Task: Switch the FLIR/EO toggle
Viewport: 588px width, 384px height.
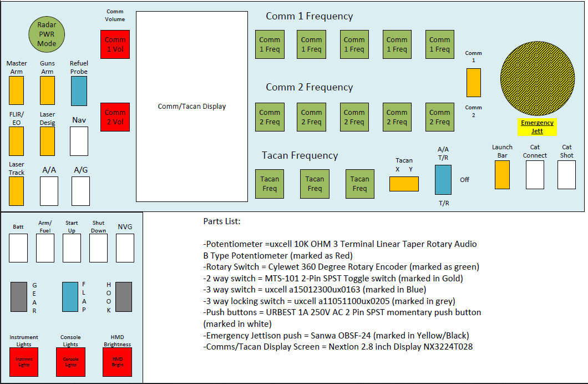Action: click(16, 141)
